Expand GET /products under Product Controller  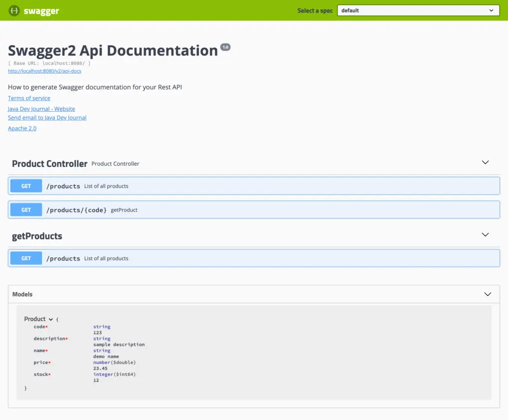click(x=254, y=186)
